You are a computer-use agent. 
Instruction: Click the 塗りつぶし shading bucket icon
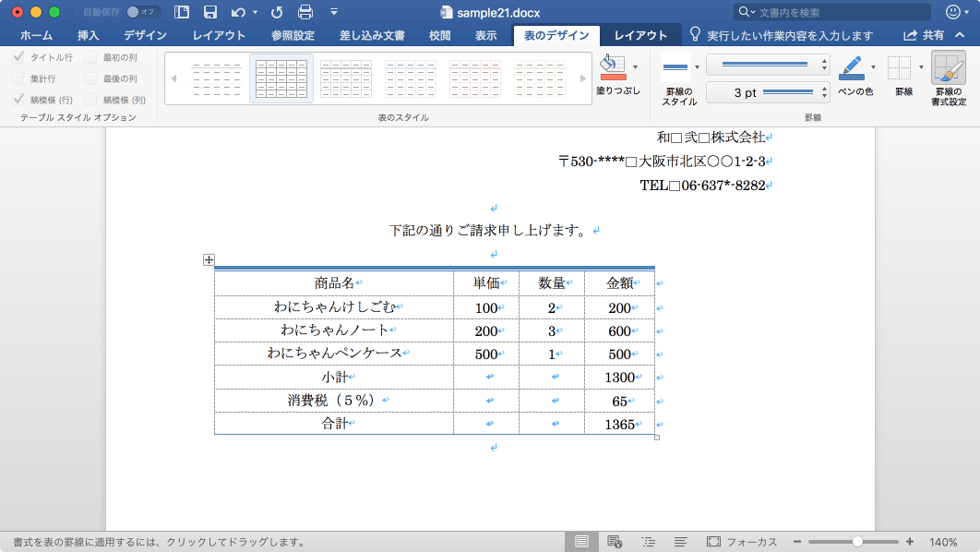pos(613,67)
